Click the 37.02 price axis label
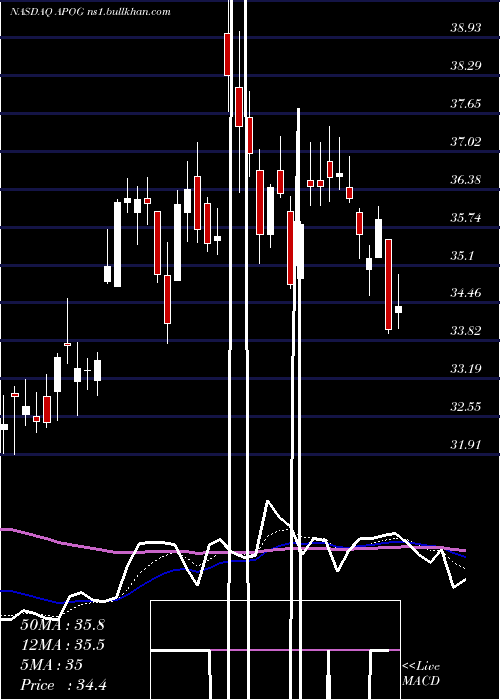This screenshot has width=500, height=700. [x=466, y=142]
